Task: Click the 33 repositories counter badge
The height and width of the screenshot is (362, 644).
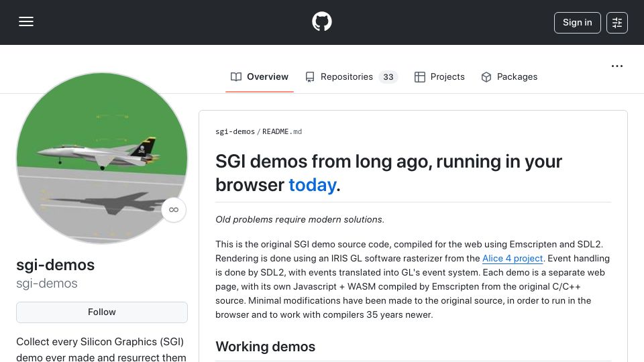Action: click(388, 77)
